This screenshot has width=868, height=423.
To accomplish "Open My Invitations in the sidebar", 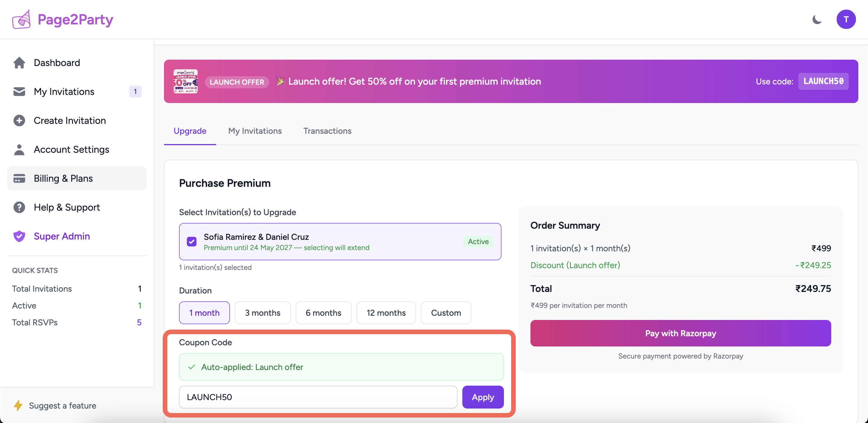I will (x=77, y=92).
